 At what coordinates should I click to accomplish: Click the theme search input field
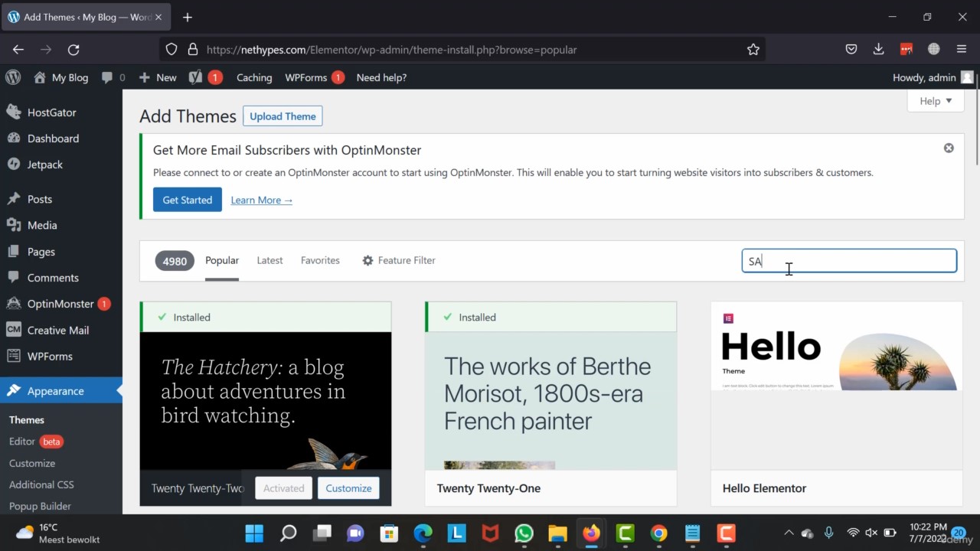(x=849, y=261)
